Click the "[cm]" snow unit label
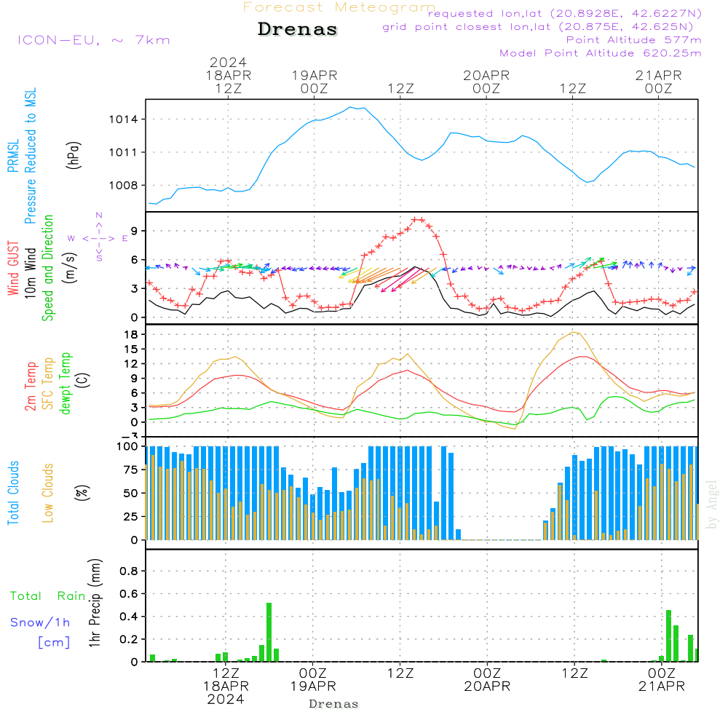 (54, 643)
